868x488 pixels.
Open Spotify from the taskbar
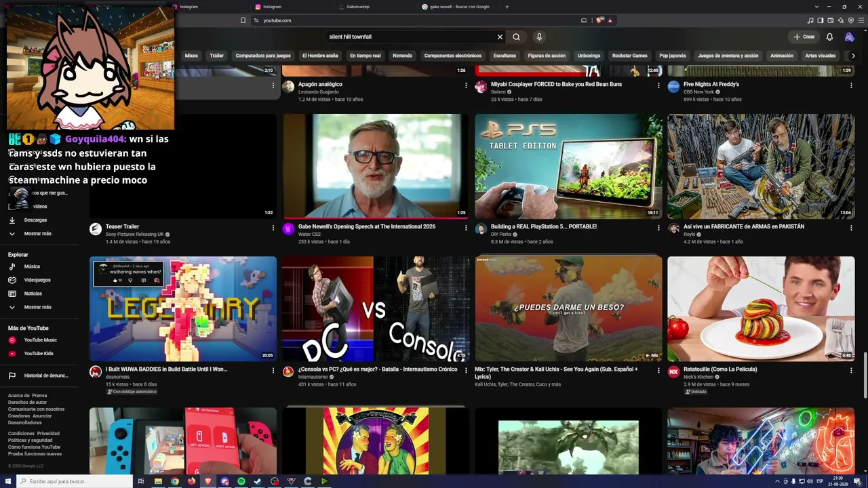pyautogui.click(x=241, y=481)
